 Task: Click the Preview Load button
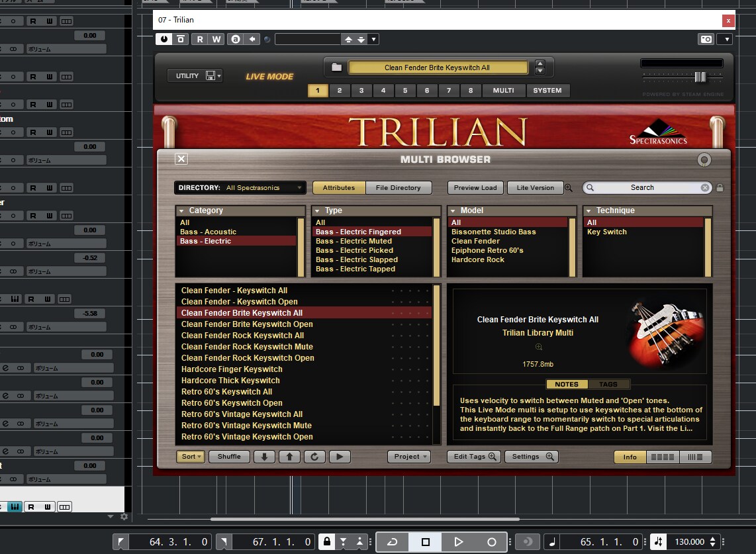pyautogui.click(x=475, y=187)
